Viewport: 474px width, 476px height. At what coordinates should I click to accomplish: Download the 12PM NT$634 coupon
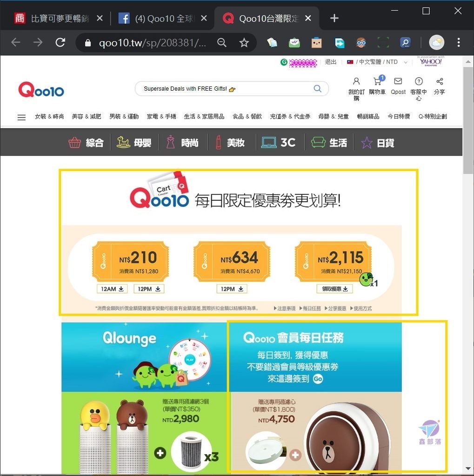[x=232, y=289]
